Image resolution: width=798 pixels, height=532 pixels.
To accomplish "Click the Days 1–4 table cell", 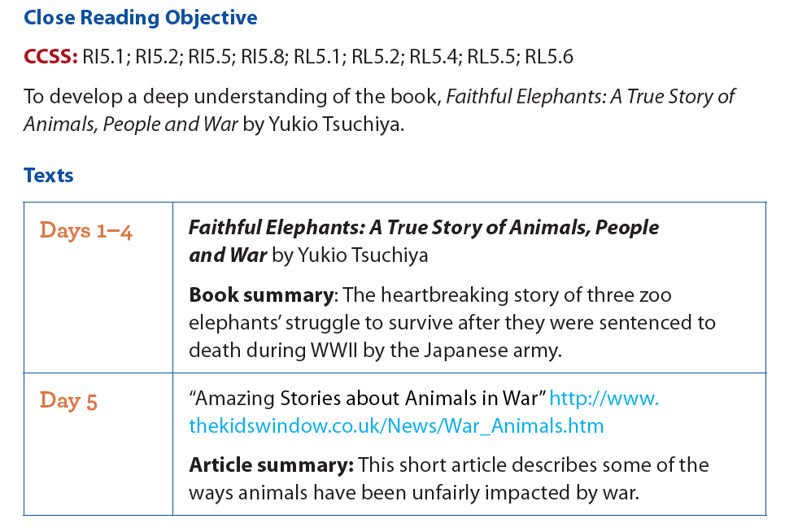I will click(98, 288).
